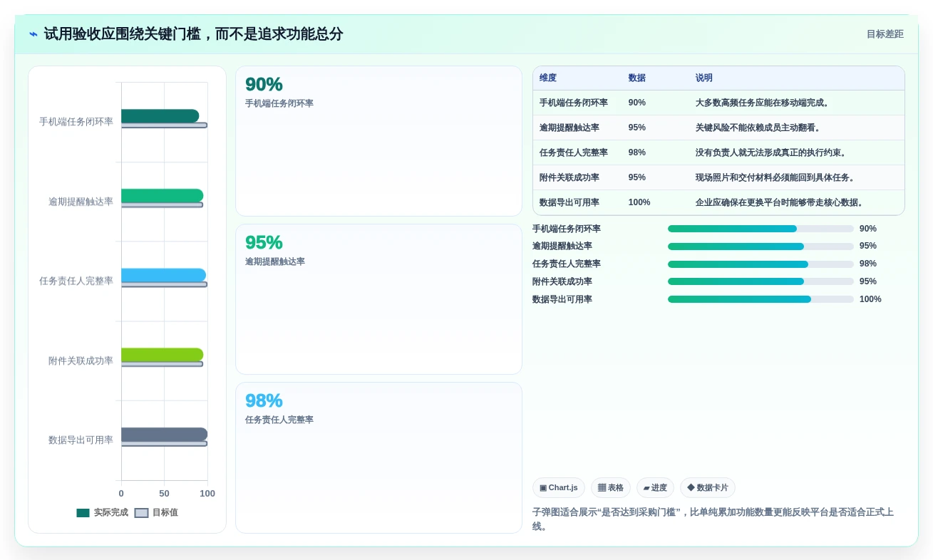This screenshot has height=560, width=933.
Task: Click the 数据导出可用率 progress bar
Action: pyautogui.click(x=761, y=299)
